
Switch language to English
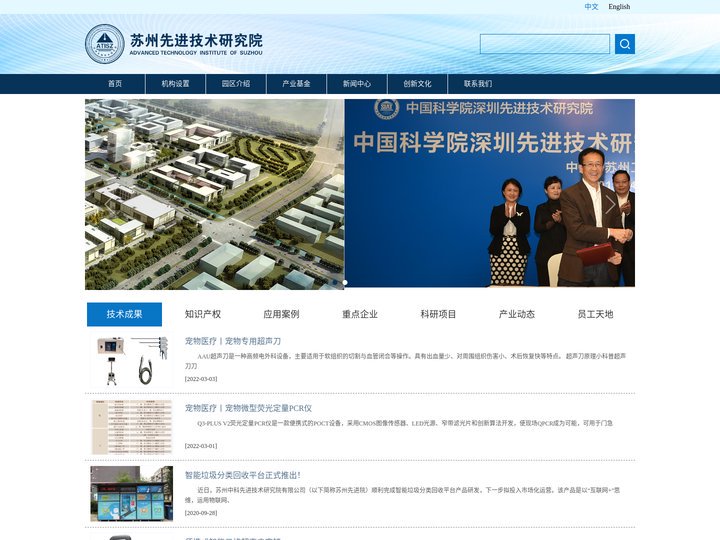pyautogui.click(x=619, y=6)
